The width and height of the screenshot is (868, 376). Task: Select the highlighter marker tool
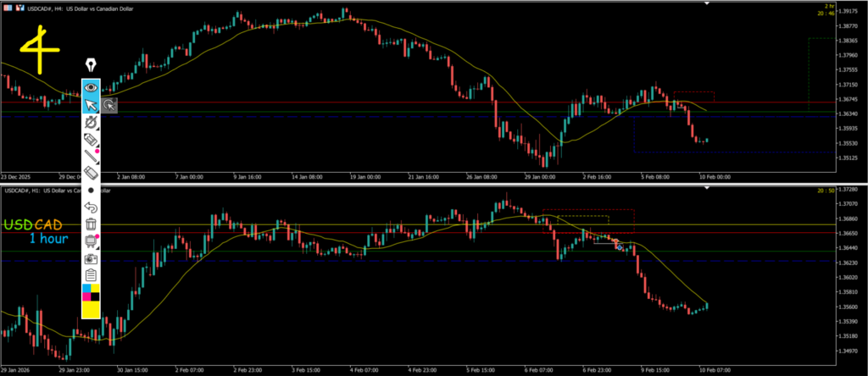pos(91,140)
